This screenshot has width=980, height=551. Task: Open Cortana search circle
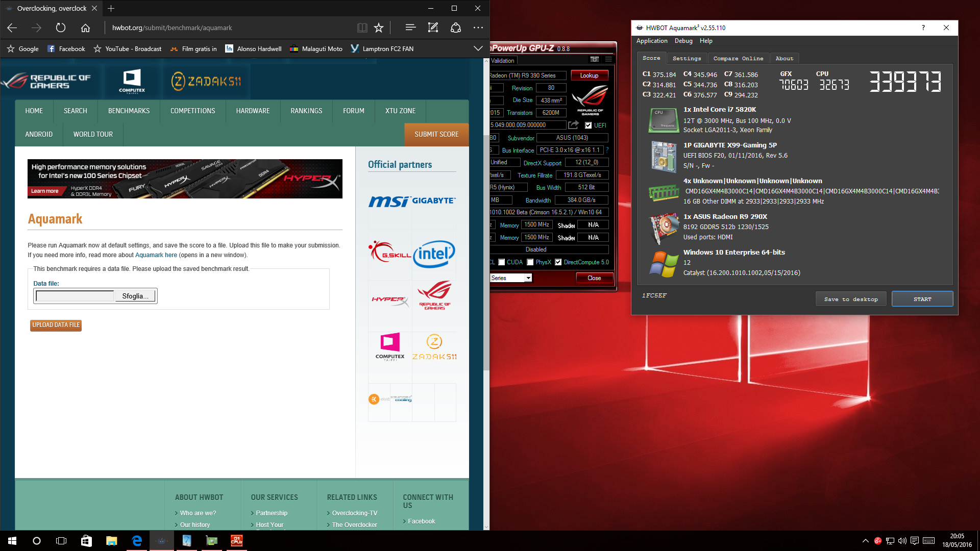tap(37, 541)
